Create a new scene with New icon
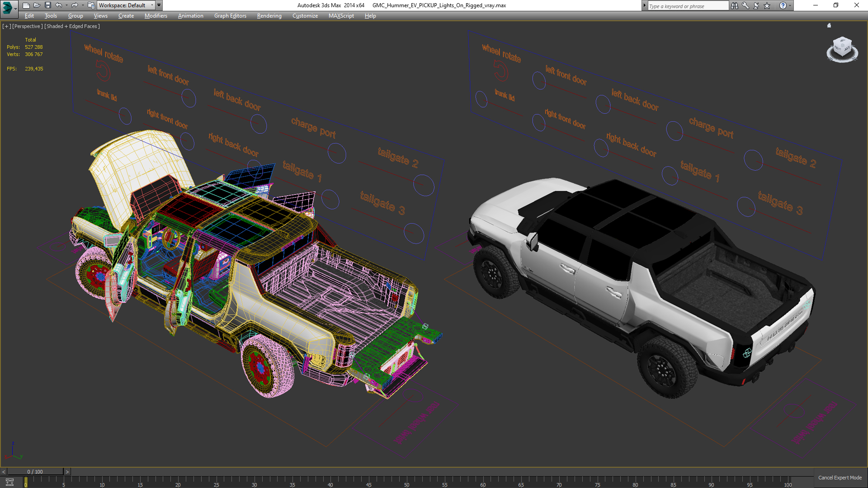868x488 pixels. [26, 5]
